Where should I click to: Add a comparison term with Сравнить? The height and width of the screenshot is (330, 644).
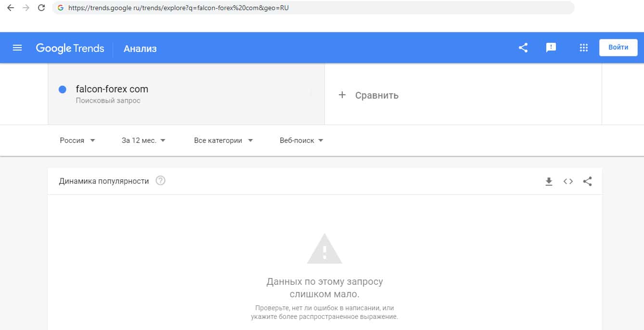tap(369, 95)
